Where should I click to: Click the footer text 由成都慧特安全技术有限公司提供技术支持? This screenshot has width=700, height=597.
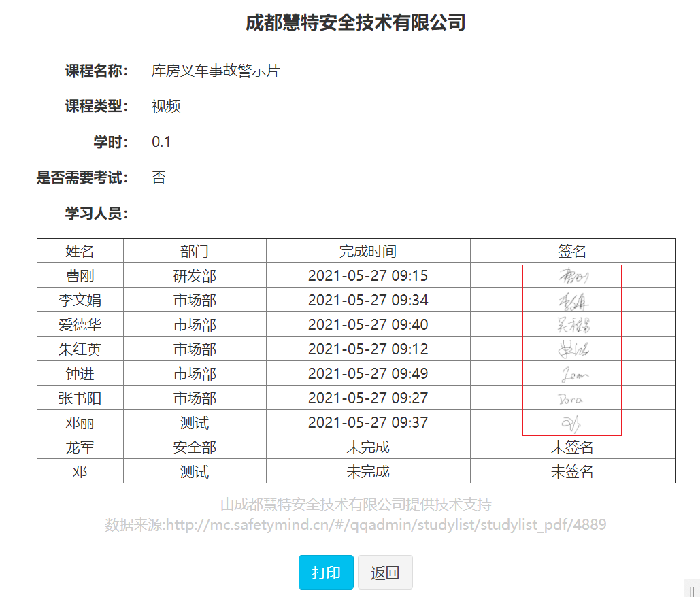tap(356, 505)
